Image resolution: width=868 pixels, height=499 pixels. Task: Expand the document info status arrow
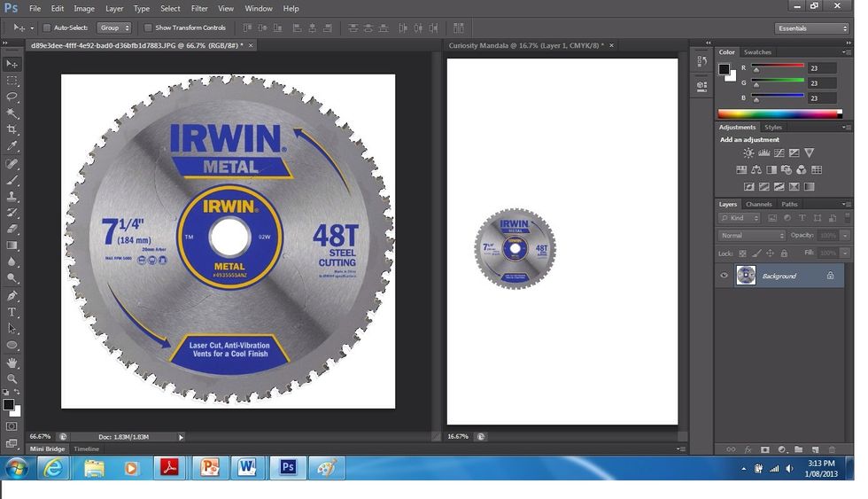tap(181, 437)
